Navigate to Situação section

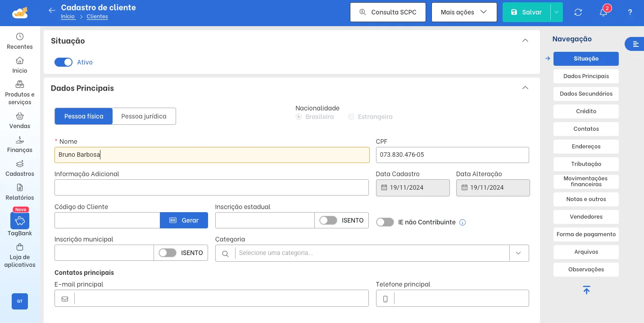point(586,59)
